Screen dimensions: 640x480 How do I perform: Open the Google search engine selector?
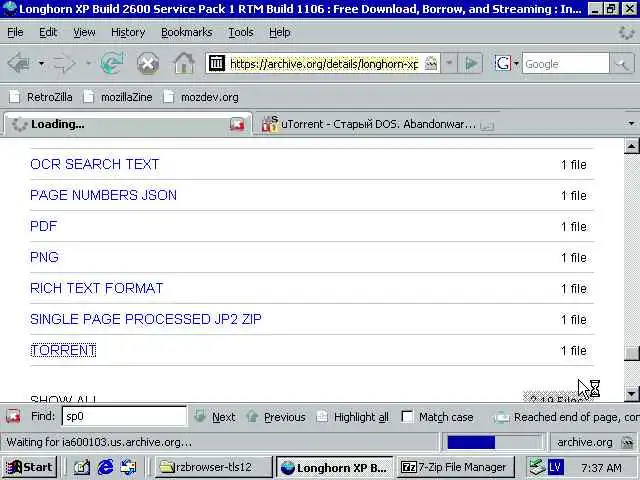click(x=507, y=63)
